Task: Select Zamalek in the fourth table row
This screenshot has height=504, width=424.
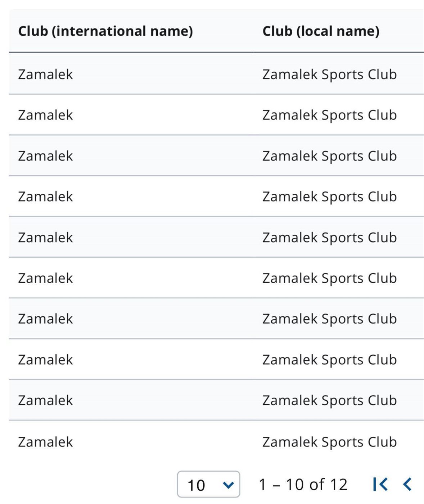Action: coord(45,197)
